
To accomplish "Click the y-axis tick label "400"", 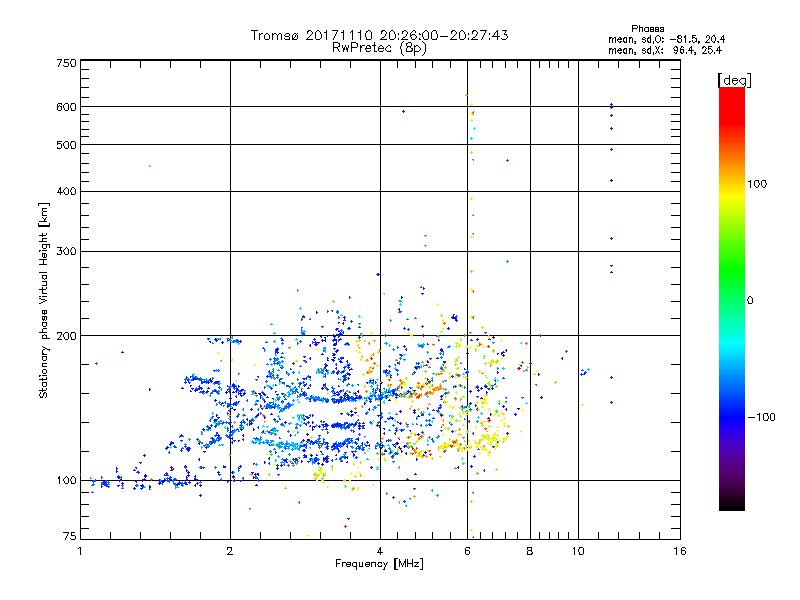I will (x=66, y=191).
